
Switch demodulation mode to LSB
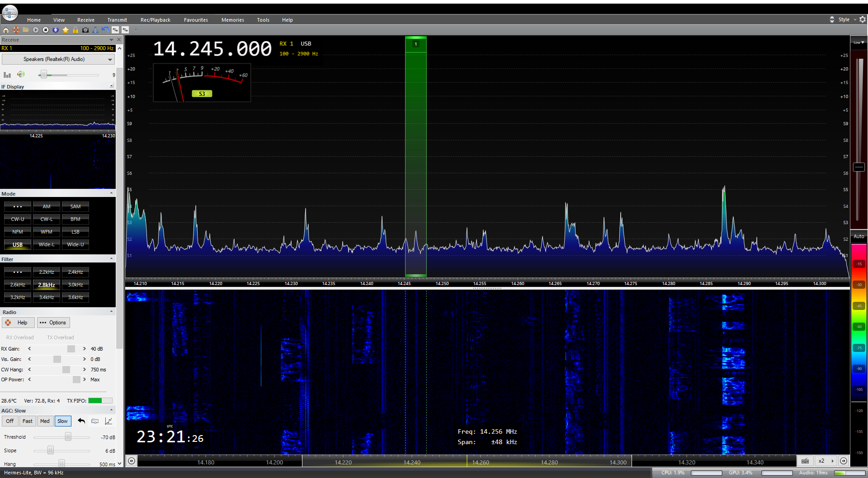click(x=75, y=232)
